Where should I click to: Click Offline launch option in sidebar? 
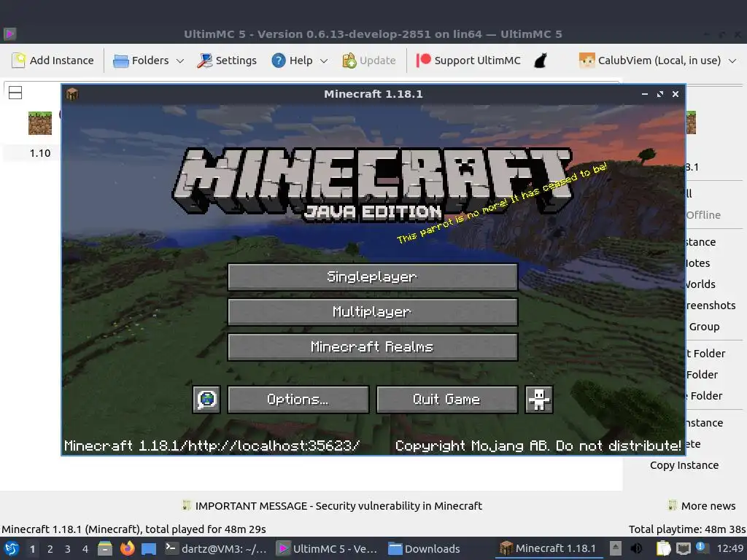pos(703,215)
